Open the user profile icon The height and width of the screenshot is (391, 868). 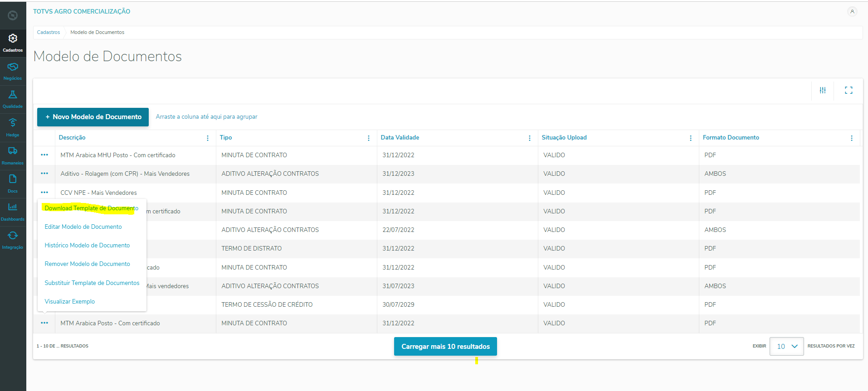point(852,12)
